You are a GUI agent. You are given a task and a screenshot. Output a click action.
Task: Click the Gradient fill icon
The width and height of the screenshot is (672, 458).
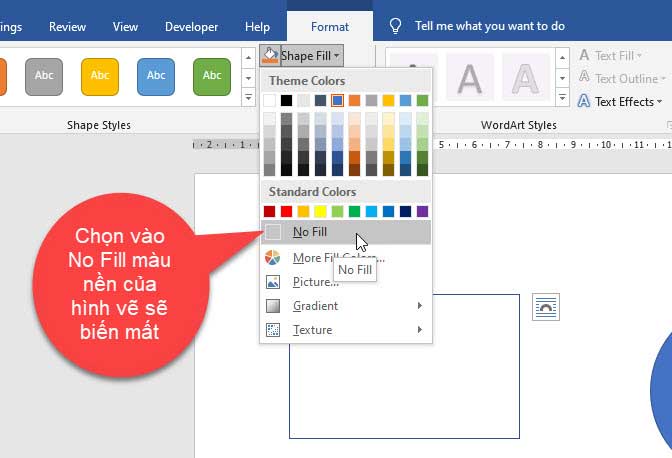[273, 306]
